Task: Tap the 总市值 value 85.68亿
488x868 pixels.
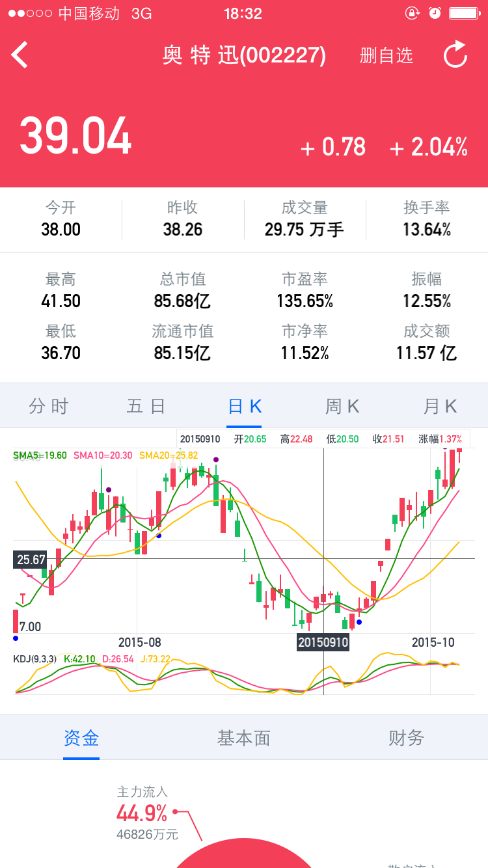Action: coord(183,301)
